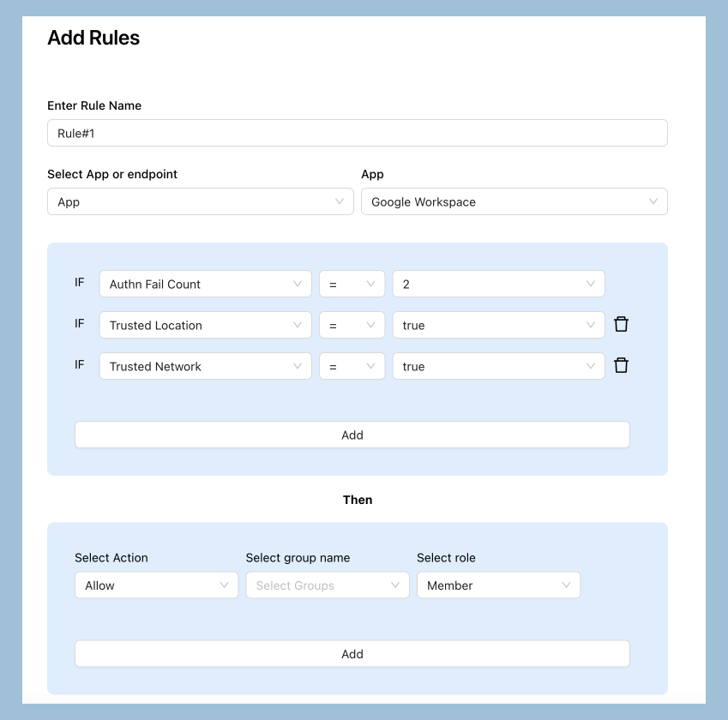Open operator dropdown for Authn Fail Count

coord(352,285)
